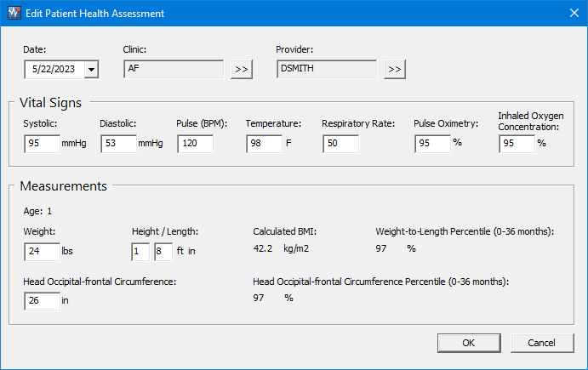Click the Clinic text field showing AF
The image size is (588, 370).
click(174, 69)
